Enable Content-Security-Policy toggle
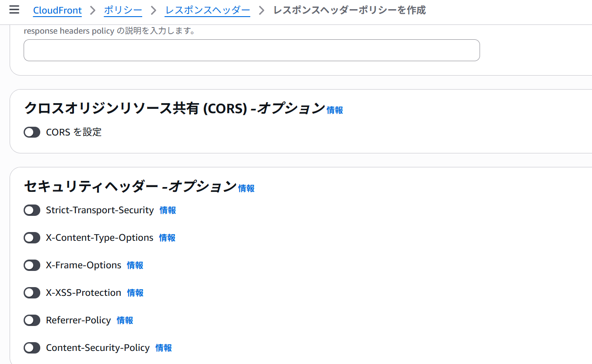This screenshot has height=364, width=592. 32,348
